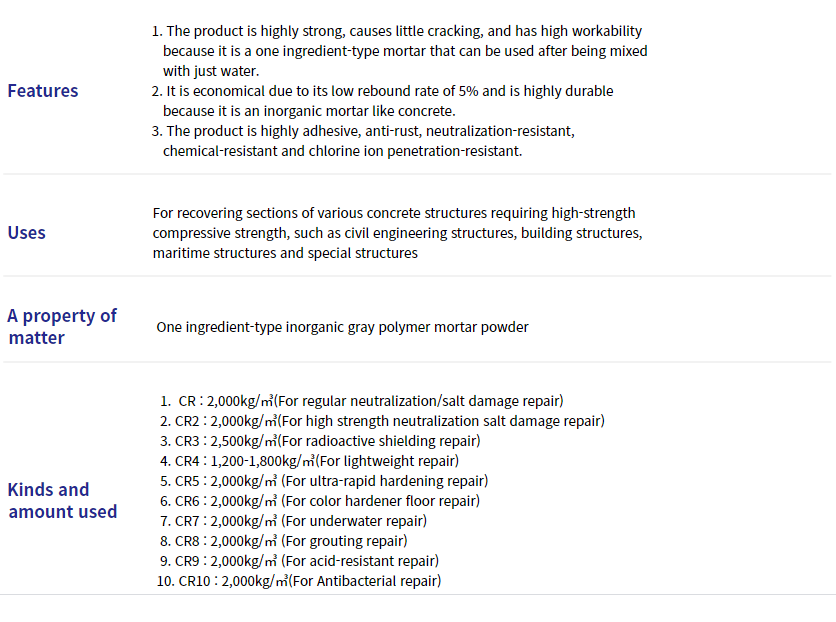Select the CR4 lightweight repair line

pyautogui.click(x=309, y=461)
